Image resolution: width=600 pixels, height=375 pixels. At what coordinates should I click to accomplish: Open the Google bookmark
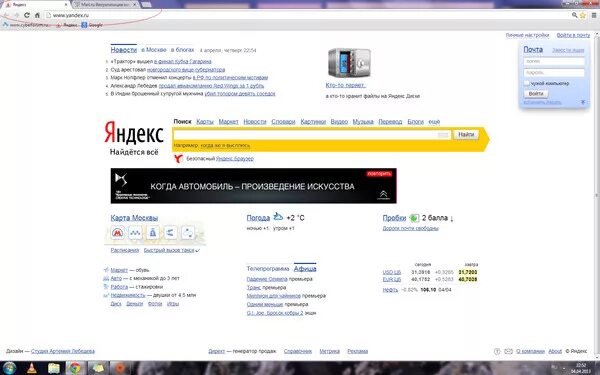coord(92,25)
